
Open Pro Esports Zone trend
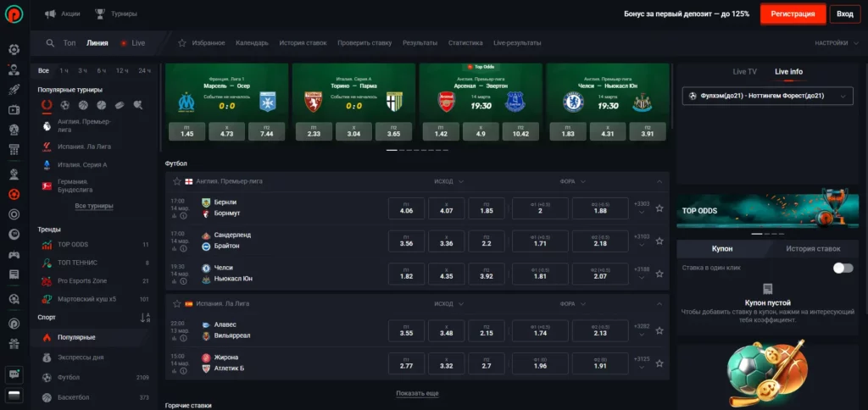(x=82, y=280)
